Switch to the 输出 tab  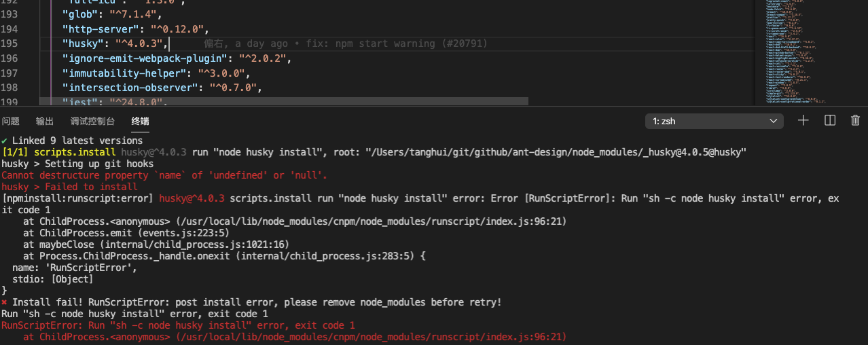point(45,121)
